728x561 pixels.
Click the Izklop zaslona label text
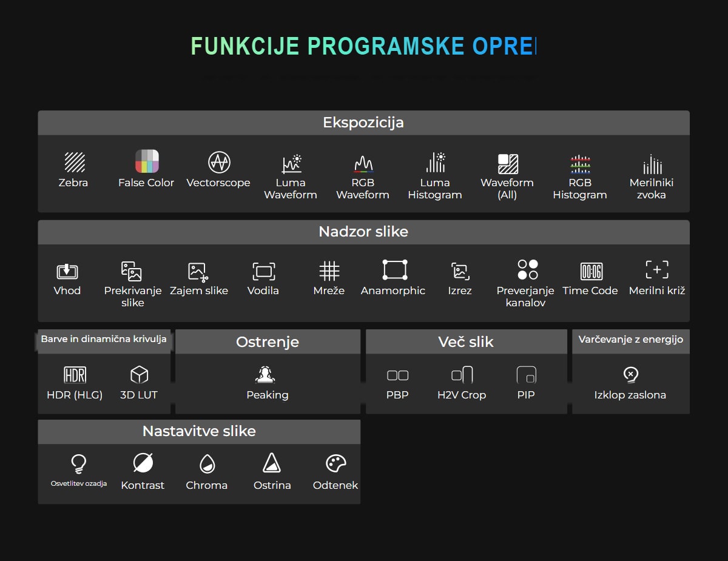pyautogui.click(x=630, y=395)
